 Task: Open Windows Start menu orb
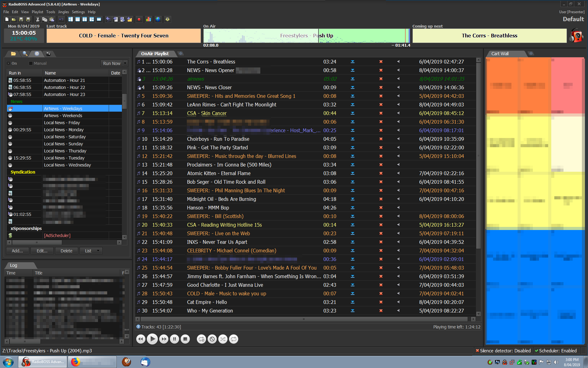tap(8, 362)
